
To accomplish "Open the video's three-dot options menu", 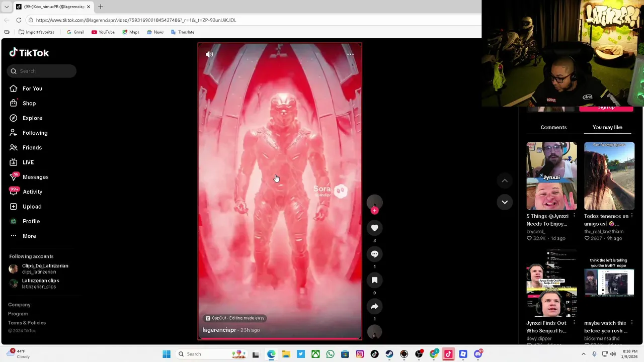I will pos(350,54).
